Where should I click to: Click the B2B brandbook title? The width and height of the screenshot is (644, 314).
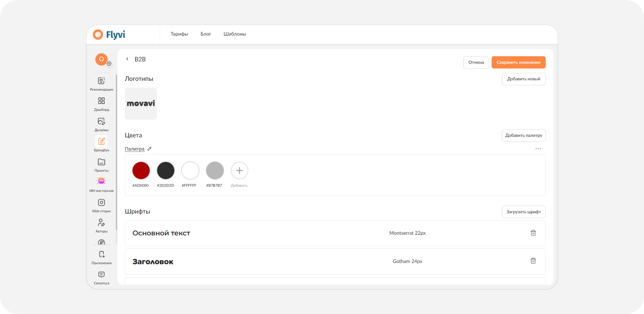(140, 59)
